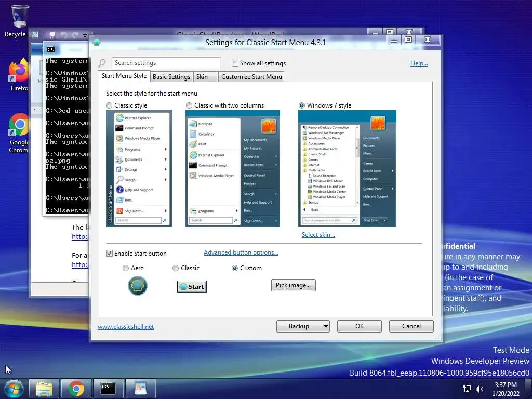Switch to the Basic Settings tab
The height and width of the screenshot is (399, 532).
[171, 77]
